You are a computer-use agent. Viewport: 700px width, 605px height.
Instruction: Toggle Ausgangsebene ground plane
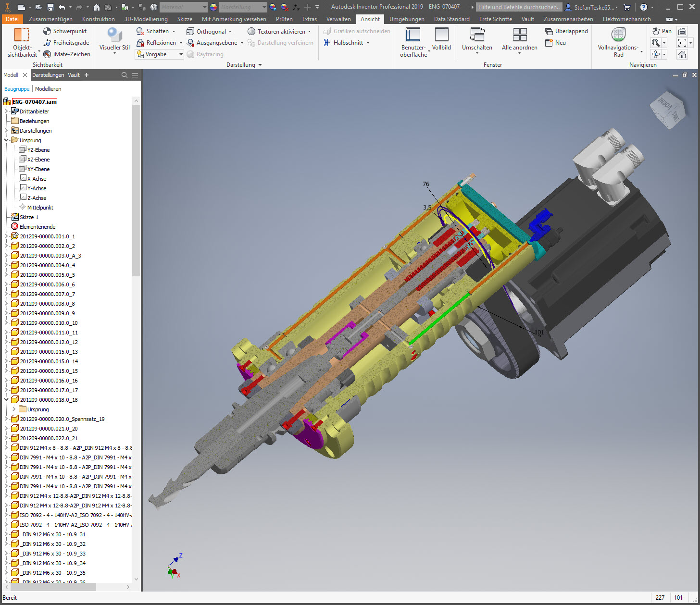[212, 43]
